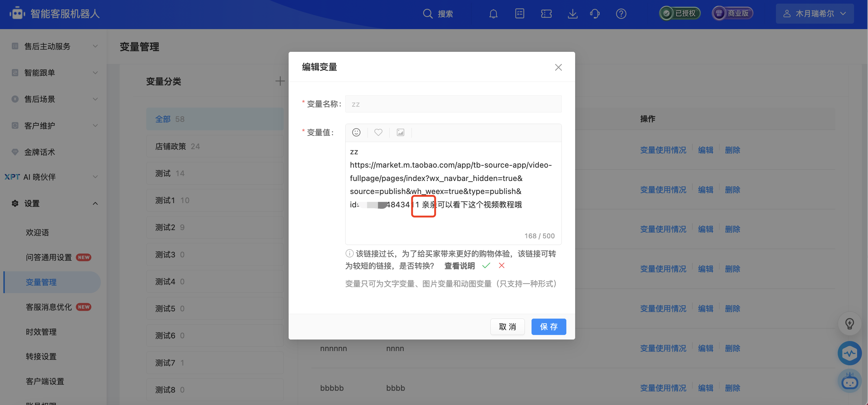Viewport: 868px width, 405px height.
Task: Click the 保存 button
Action: click(548, 327)
